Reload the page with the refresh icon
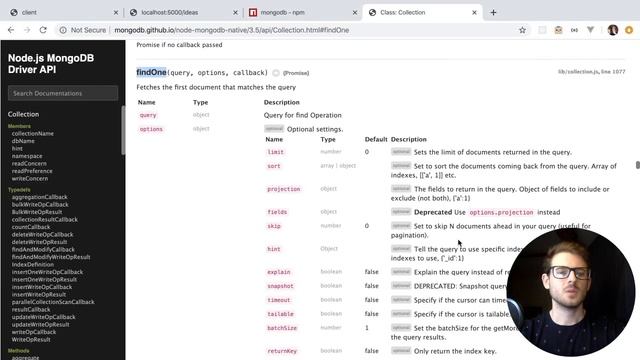The height and width of the screenshot is (360, 640). tap(43, 30)
